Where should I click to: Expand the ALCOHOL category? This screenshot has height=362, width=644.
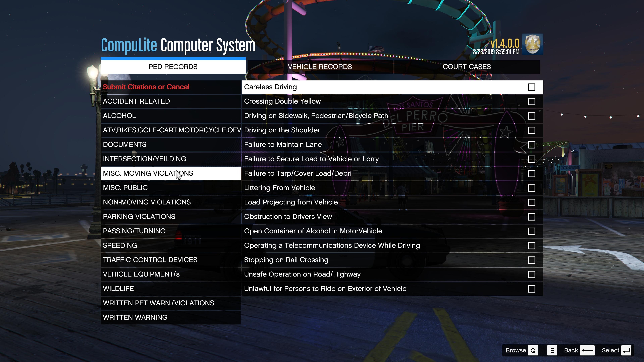(119, 116)
